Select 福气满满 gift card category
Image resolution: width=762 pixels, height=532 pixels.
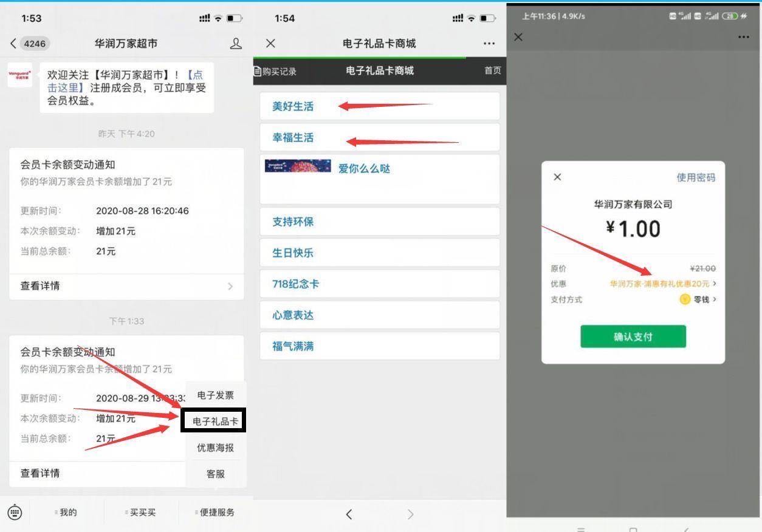[380, 346]
